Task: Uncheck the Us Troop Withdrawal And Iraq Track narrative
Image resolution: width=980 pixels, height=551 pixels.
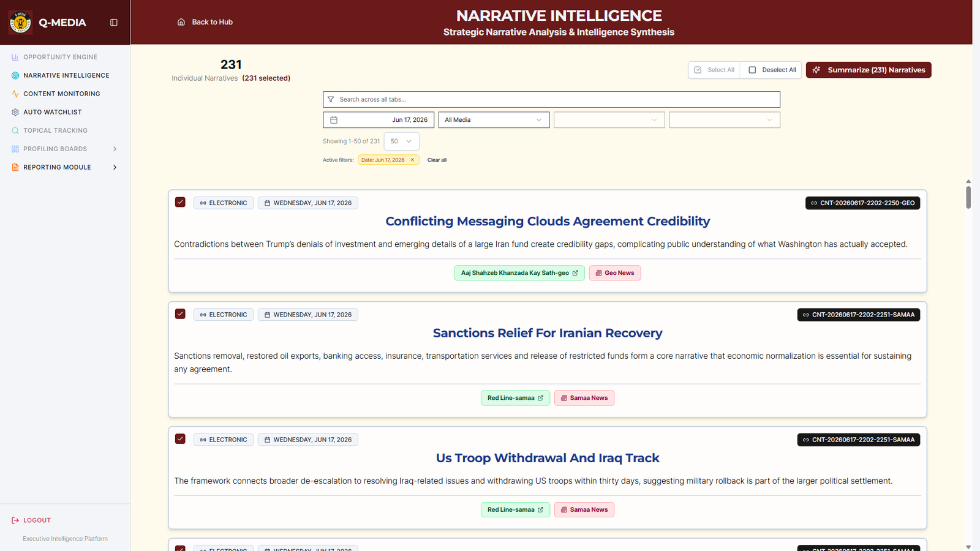Action: [x=180, y=438]
